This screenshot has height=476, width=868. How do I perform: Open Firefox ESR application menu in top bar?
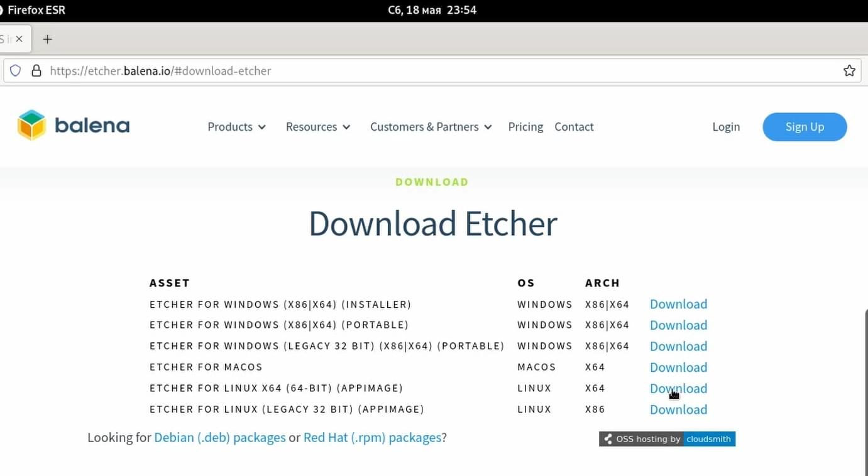pos(33,10)
